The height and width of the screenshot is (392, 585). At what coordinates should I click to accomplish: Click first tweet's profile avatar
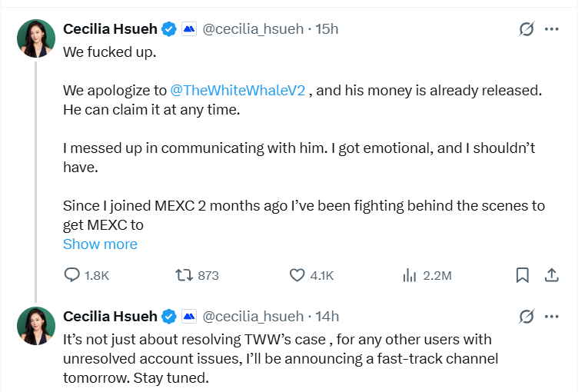[36, 38]
